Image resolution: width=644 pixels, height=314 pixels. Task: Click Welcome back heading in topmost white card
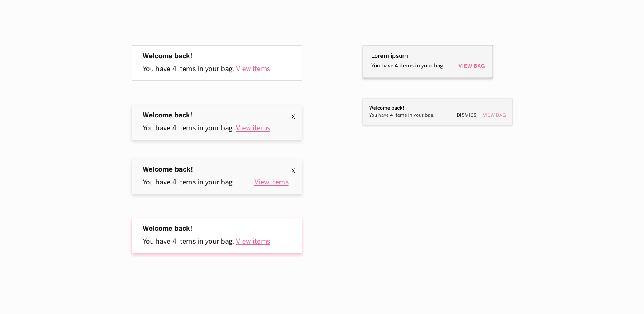coord(168,56)
